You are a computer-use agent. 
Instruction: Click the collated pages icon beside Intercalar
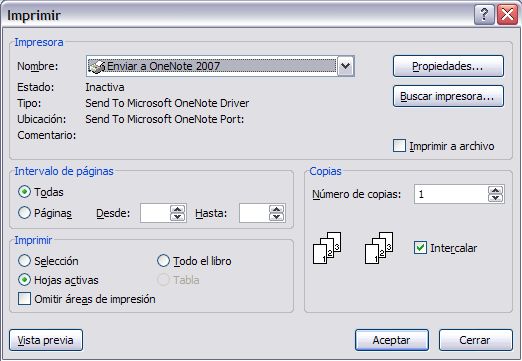(379, 248)
